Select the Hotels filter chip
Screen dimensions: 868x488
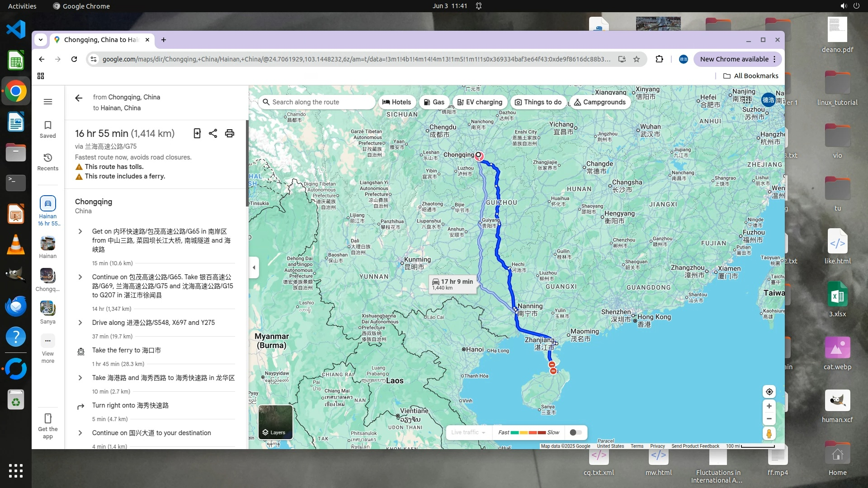tap(397, 102)
